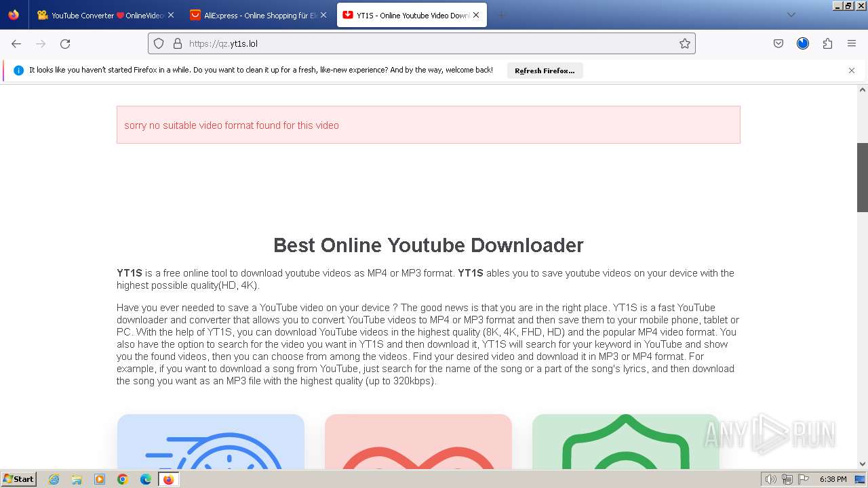Image resolution: width=868 pixels, height=488 pixels.
Task: Open the Windows Start menu
Action: click(x=18, y=479)
